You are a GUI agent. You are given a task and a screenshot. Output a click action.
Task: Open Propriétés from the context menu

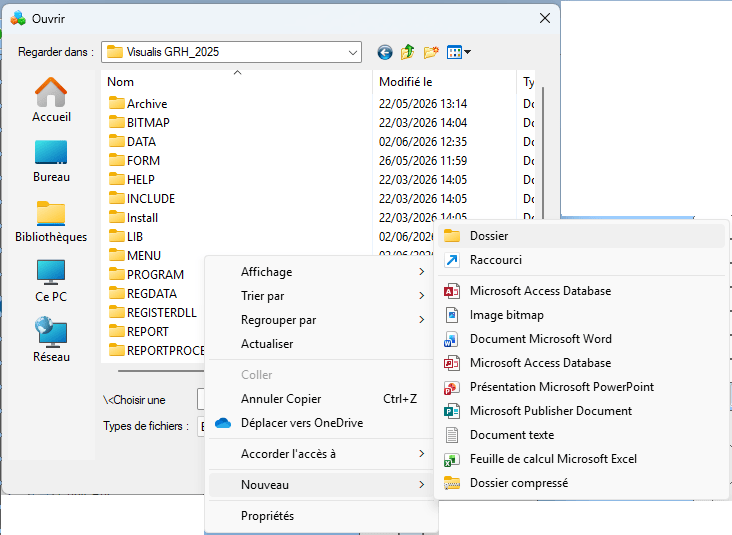pos(322,516)
